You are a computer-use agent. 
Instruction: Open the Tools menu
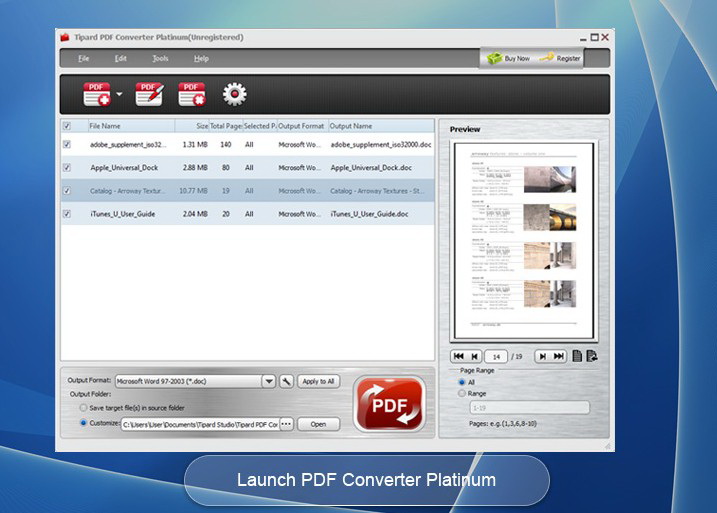pos(160,59)
